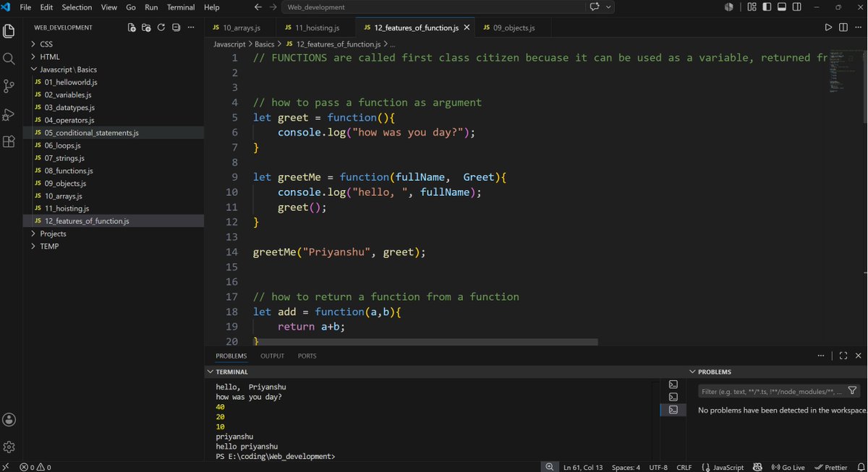Toggle the primary side bar visibility
Viewport: 868px width, 472px height.
point(767,7)
